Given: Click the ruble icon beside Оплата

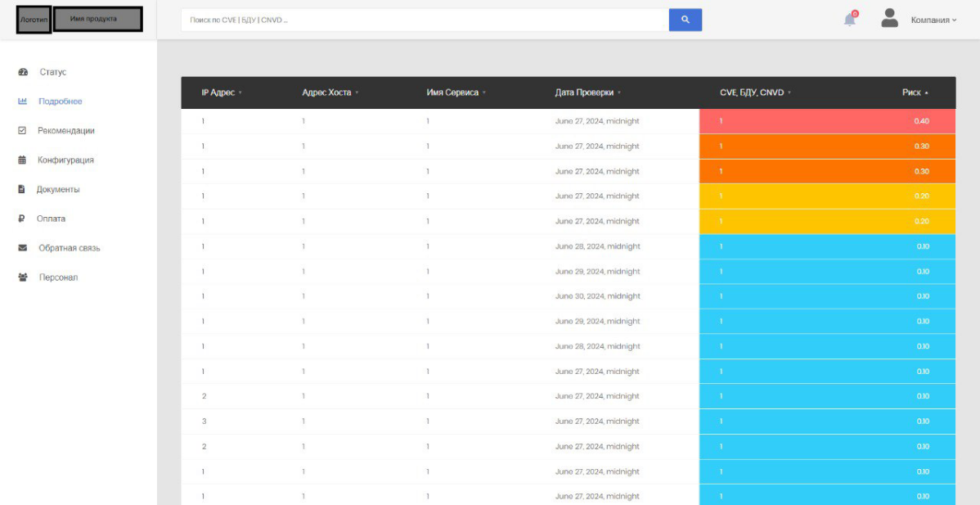Looking at the screenshot, I should tap(22, 219).
